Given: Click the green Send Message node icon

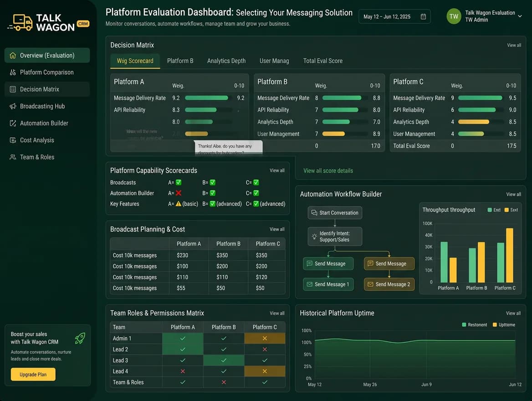Looking at the screenshot, I should click(x=309, y=263).
